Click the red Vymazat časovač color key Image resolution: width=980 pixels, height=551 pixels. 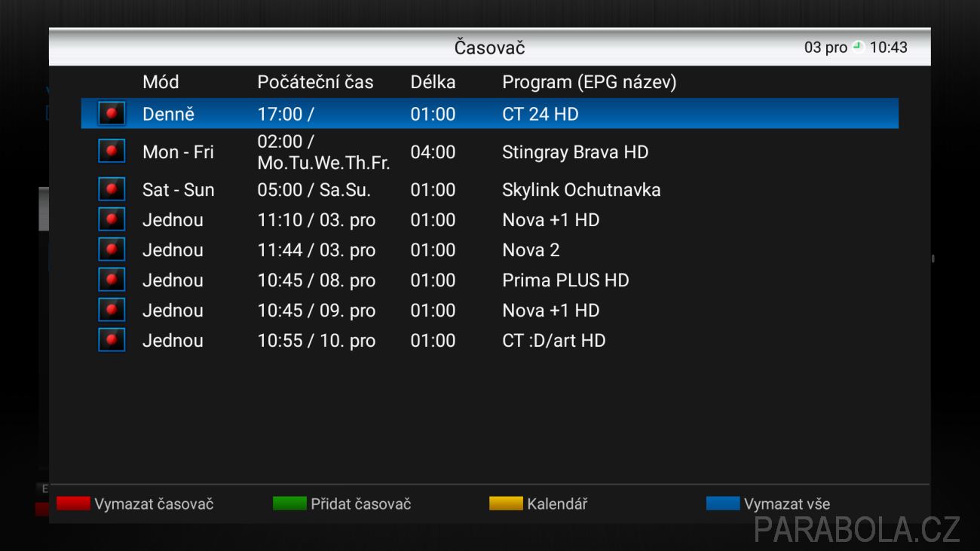73,504
